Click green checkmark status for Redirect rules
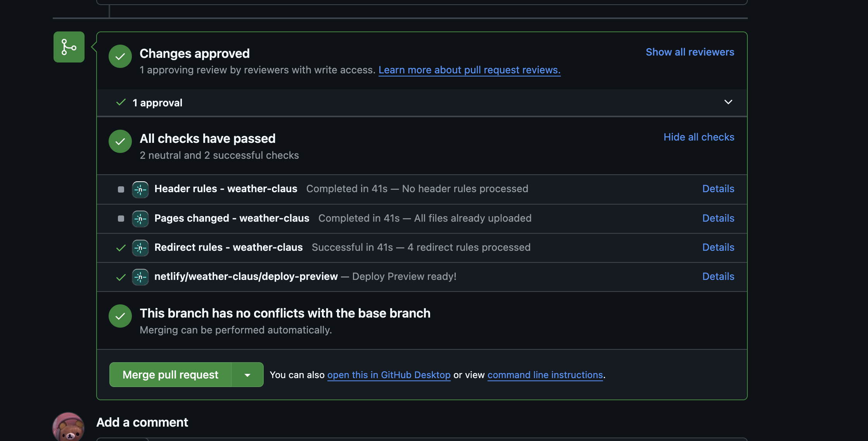Image resolution: width=868 pixels, height=441 pixels. 121,248
